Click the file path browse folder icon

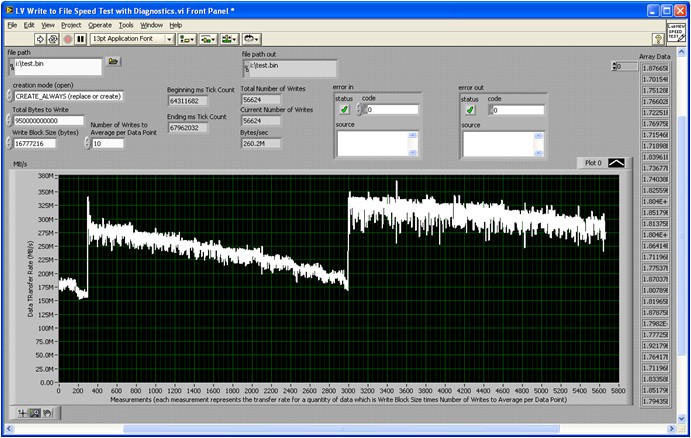(x=114, y=62)
